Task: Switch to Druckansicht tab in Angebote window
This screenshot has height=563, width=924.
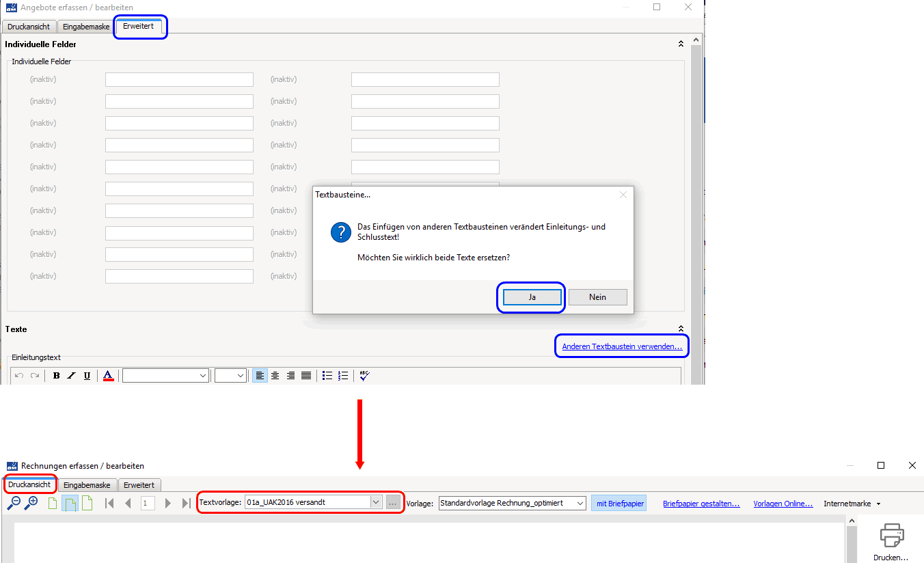Action: pyautogui.click(x=29, y=27)
